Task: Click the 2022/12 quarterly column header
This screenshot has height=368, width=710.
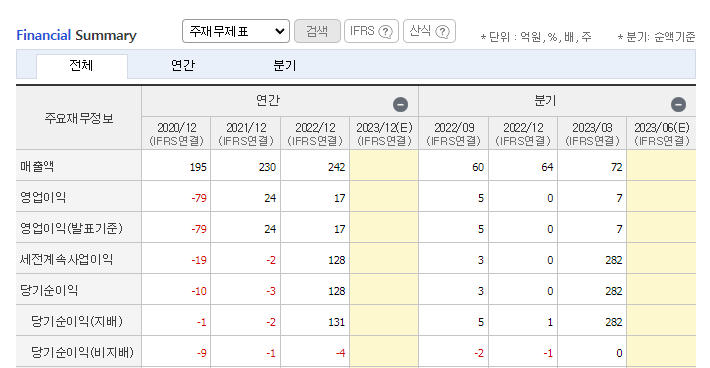Action: 523,134
